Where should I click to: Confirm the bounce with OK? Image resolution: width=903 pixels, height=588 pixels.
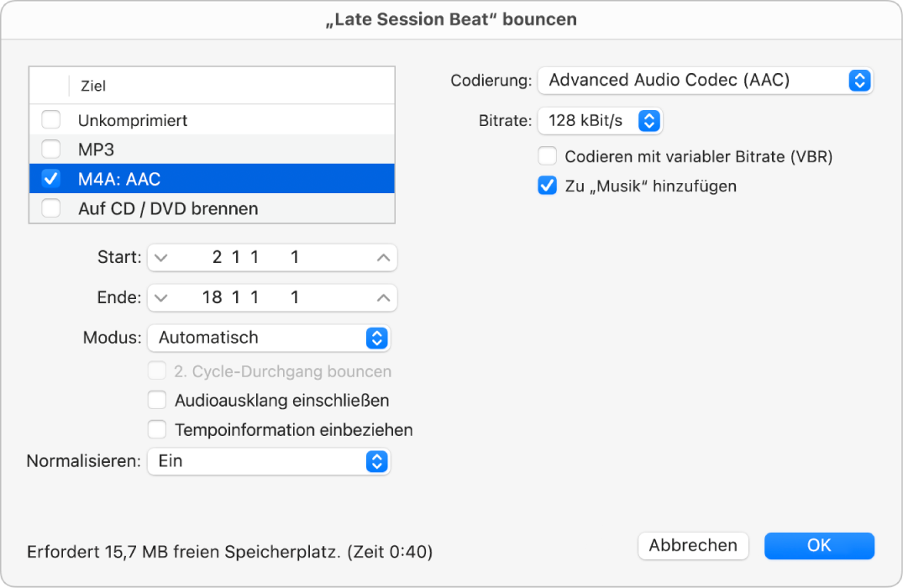(819, 545)
